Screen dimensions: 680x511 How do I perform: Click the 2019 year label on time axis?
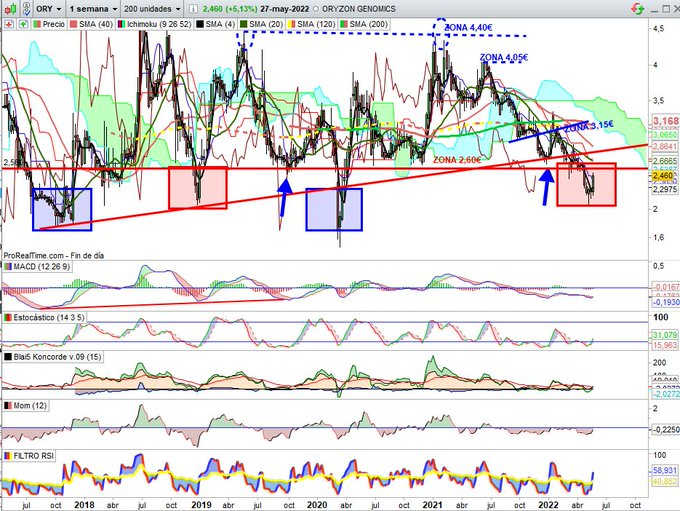tap(201, 505)
